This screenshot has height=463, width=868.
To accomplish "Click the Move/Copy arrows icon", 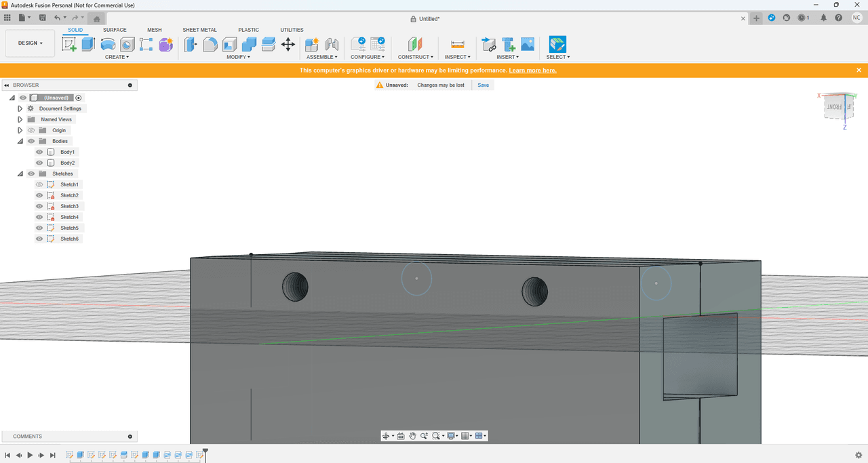I will pos(288,45).
